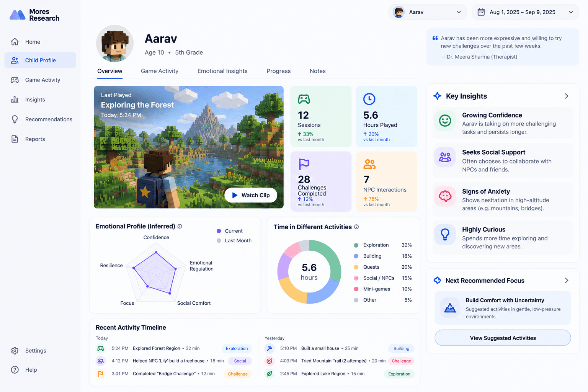Click the Help question mark icon
Image resolution: width=588 pixels, height=392 pixels.
tap(15, 370)
